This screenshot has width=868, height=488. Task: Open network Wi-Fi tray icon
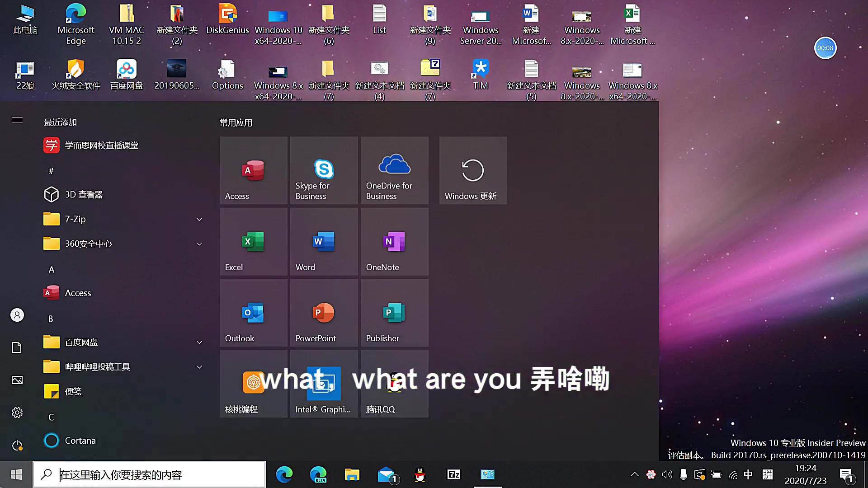(x=733, y=474)
